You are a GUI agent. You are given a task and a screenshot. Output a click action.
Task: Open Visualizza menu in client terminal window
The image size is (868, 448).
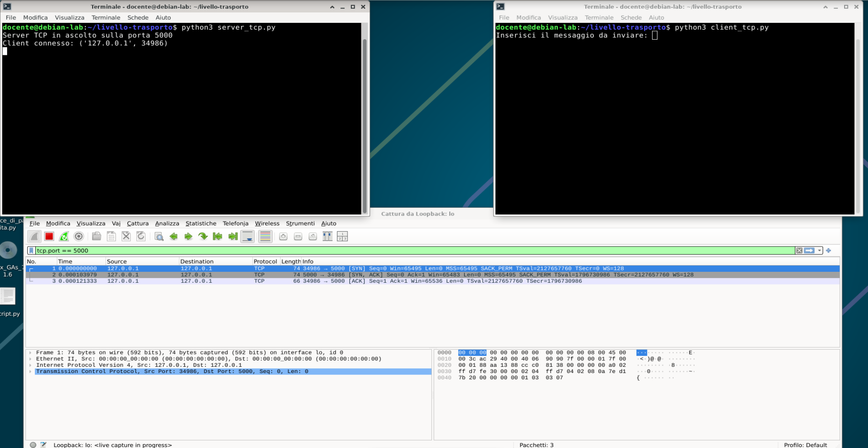tap(562, 18)
